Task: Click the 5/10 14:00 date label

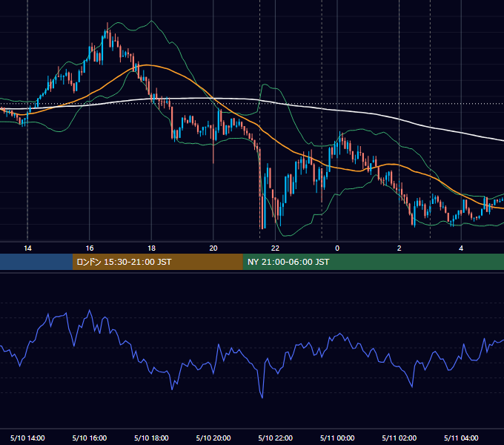Action: tap(27, 438)
